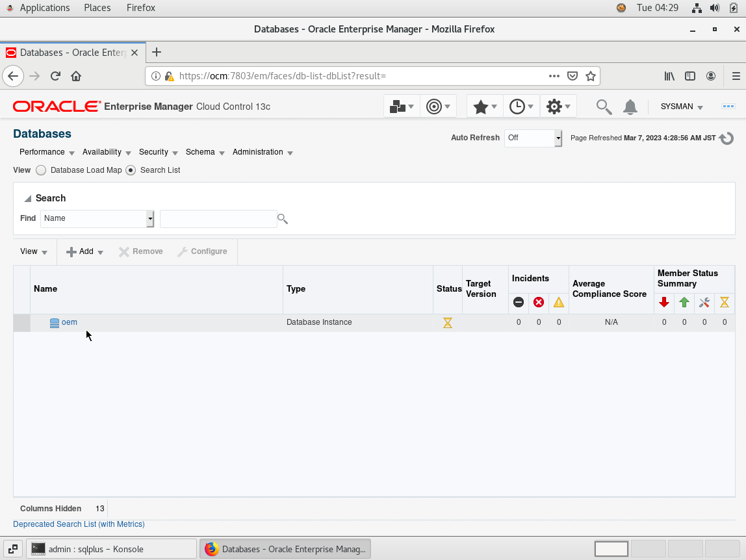Open the Firefox account icon

(x=711, y=76)
